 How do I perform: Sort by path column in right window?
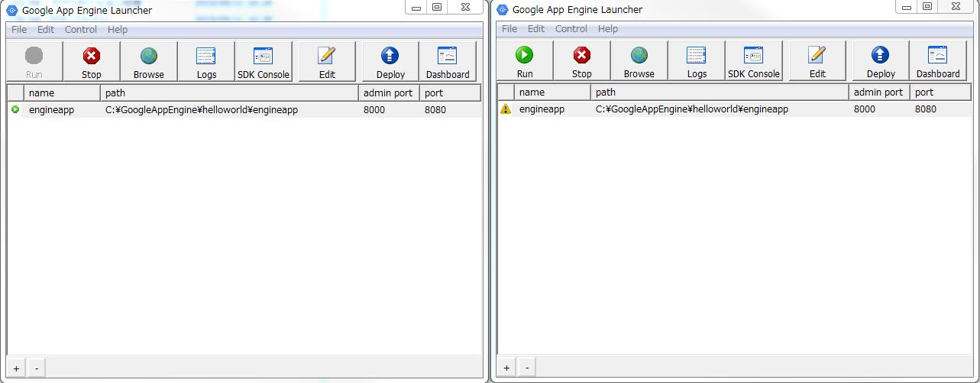[x=720, y=93]
